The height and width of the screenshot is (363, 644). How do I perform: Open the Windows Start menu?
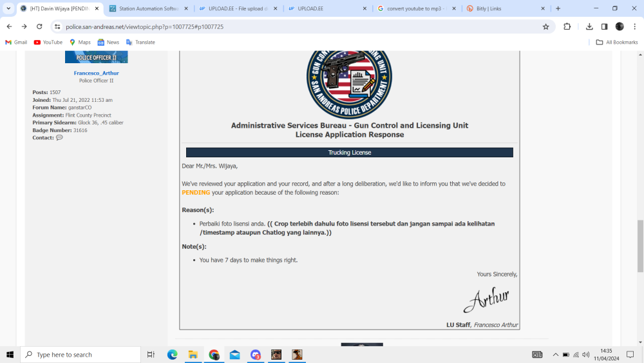pyautogui.click(x=10, y=355)
